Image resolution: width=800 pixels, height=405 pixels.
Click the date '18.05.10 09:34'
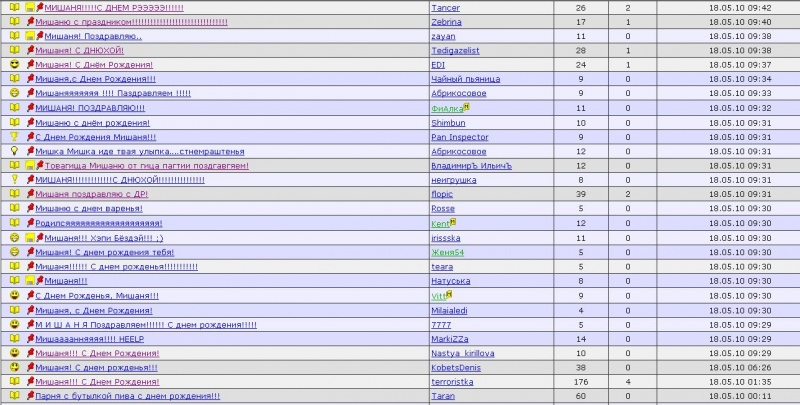click(740, 79)
